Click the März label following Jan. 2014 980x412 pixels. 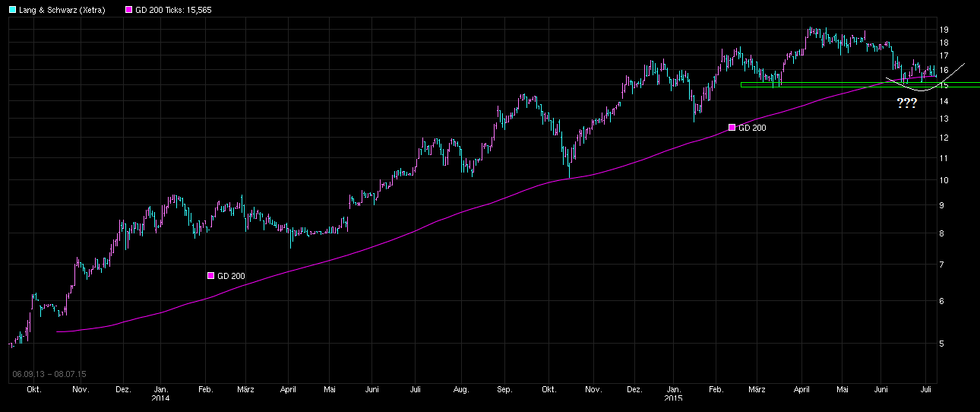[245, 389]
